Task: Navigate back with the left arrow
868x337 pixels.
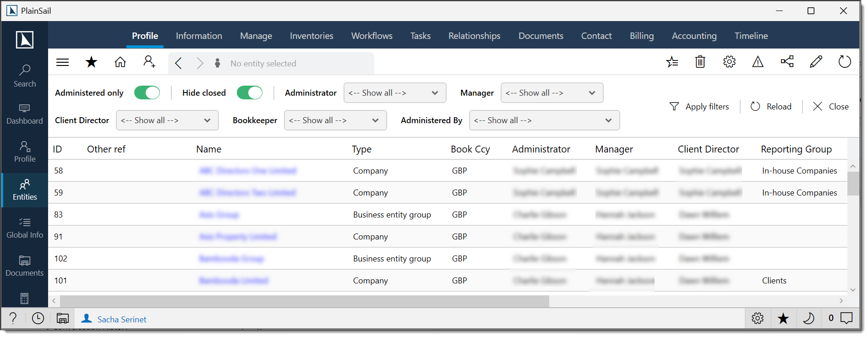Action: pos(179,63)
